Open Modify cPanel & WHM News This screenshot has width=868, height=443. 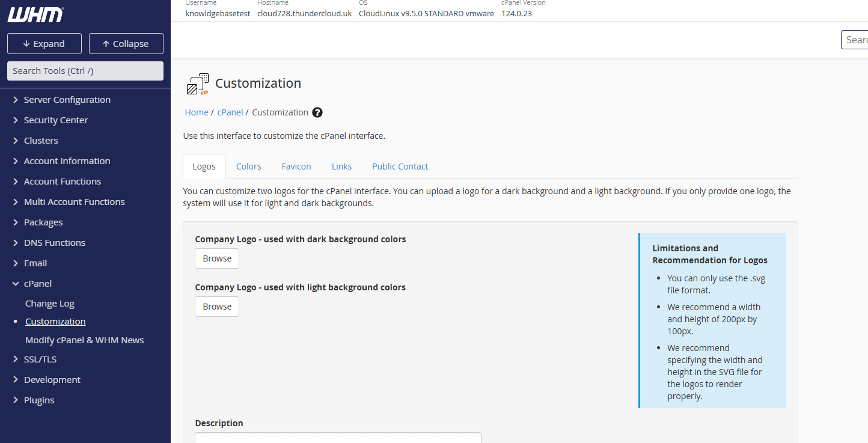click(85, 340)
